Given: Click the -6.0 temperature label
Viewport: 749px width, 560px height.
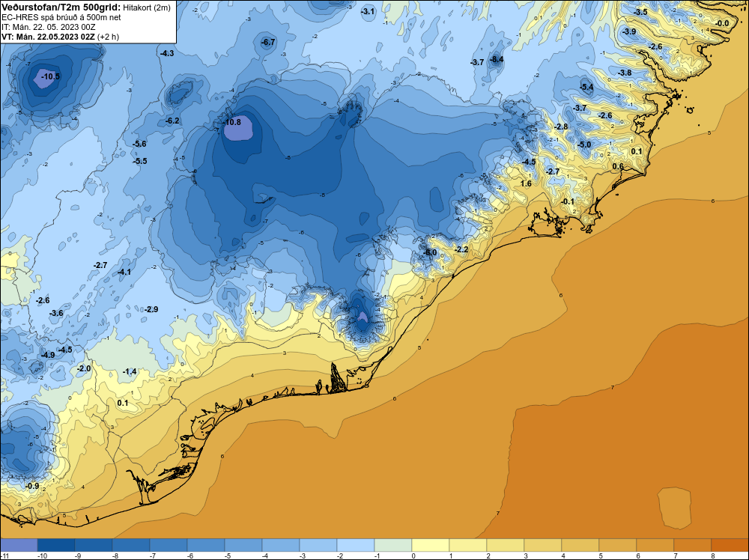Looking at the screenshot, I should [430, 252].
